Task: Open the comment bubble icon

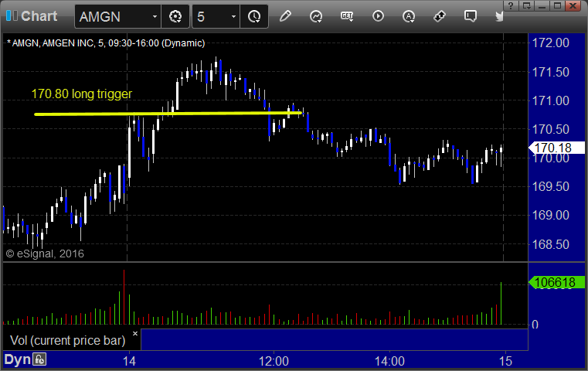Action: pyautogui.click(x=471, y=16)
